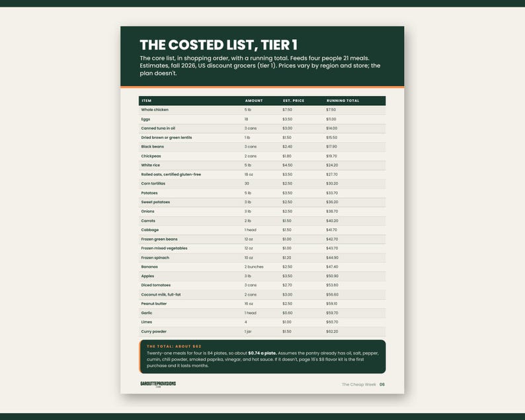Select the 'Cabbage' item name
525x420 pixels.
click(149, 230)
